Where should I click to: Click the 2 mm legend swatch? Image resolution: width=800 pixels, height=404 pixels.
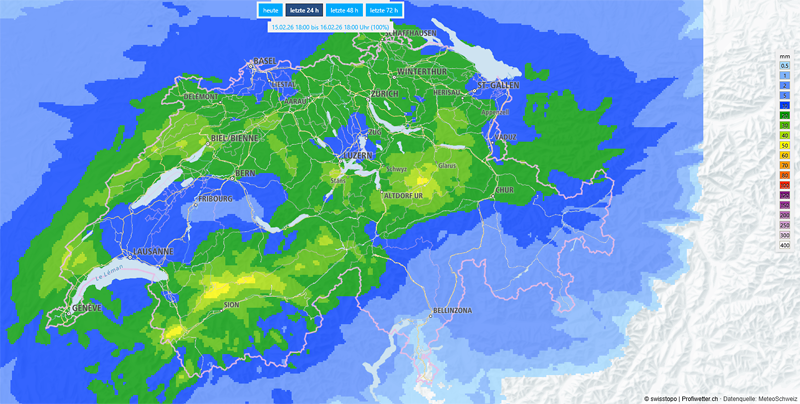click(785, 85)
